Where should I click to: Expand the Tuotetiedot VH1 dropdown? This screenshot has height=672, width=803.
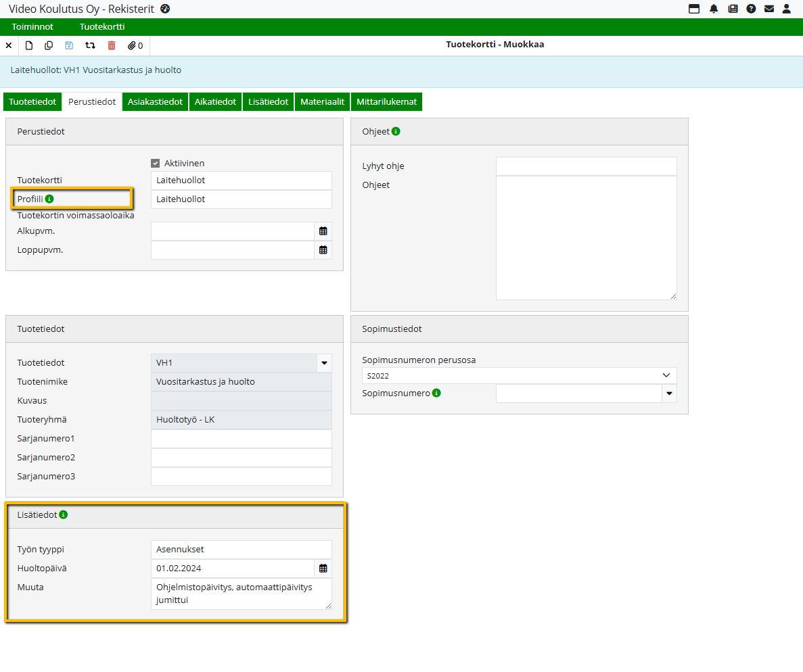tap(324, 363)
